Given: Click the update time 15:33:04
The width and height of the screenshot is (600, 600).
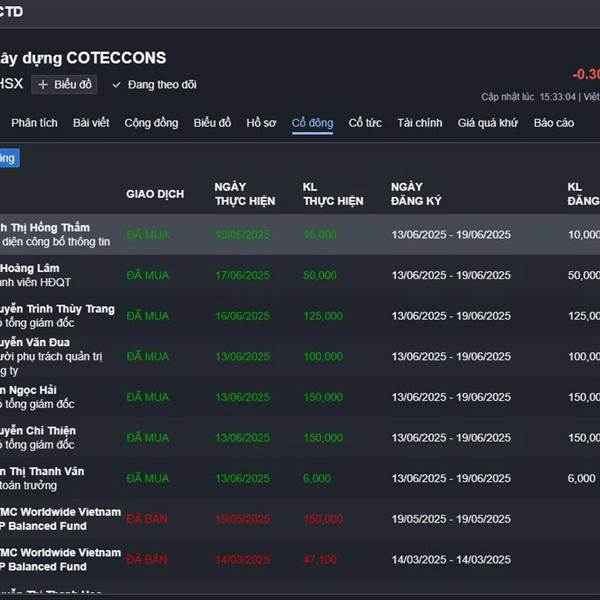Looking at the screenshot, I should pyautogui.click(x=558, y=97).
